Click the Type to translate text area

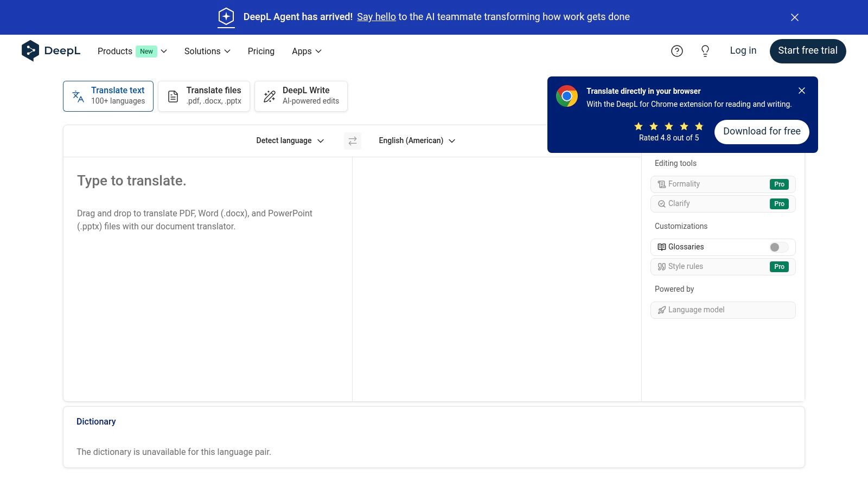click(x=207, y=271)
